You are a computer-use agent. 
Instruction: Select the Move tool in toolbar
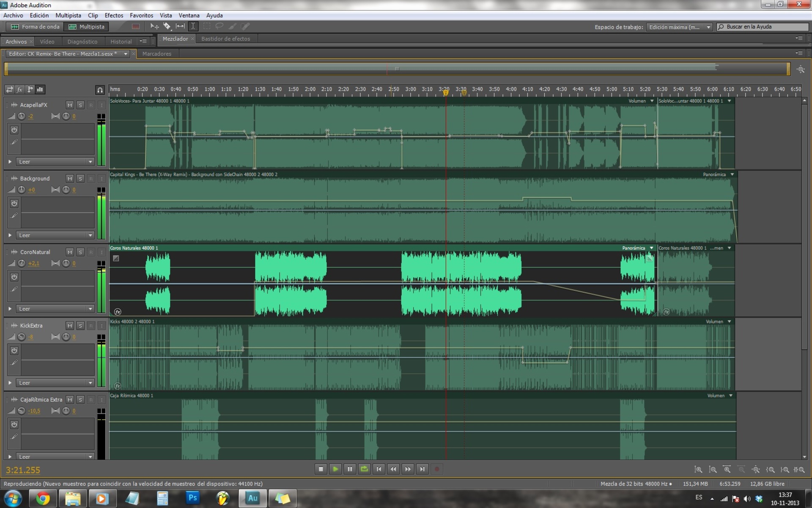pos(154,26)
